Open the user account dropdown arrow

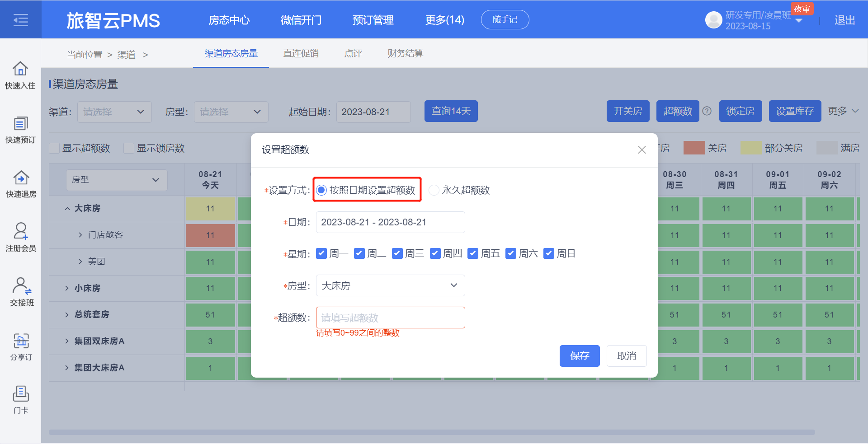coord(798,20)
